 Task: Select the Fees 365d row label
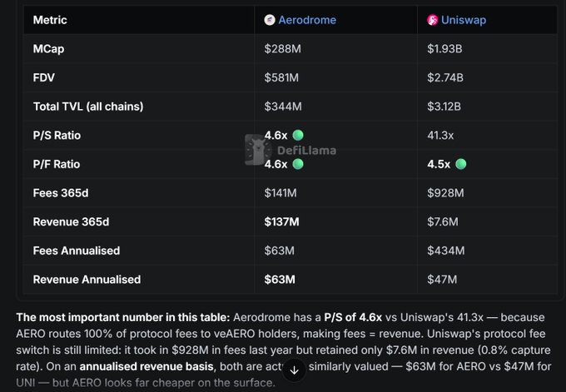61,193
